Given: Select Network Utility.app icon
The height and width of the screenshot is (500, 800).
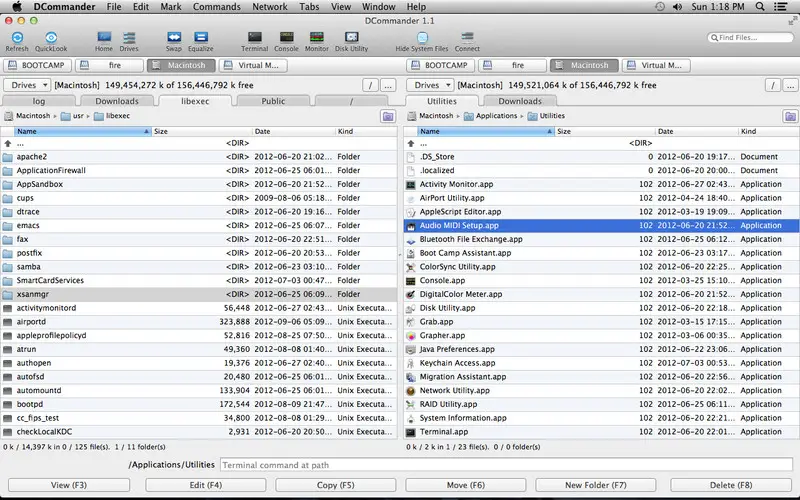Looking at the screenshot, I should click(411, 391).
